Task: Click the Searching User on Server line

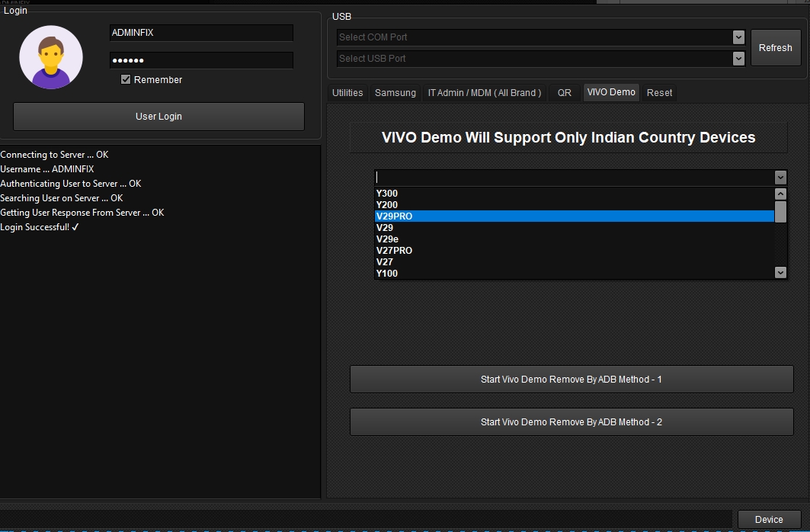Action: click(x=62, y=198)
